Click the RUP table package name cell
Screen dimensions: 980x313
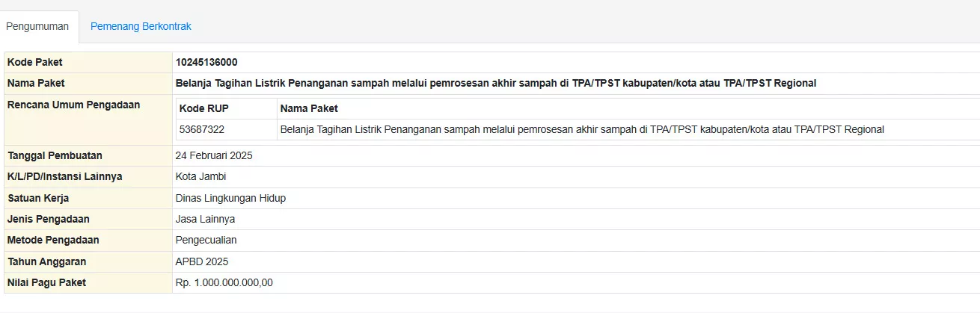(582, 129)
